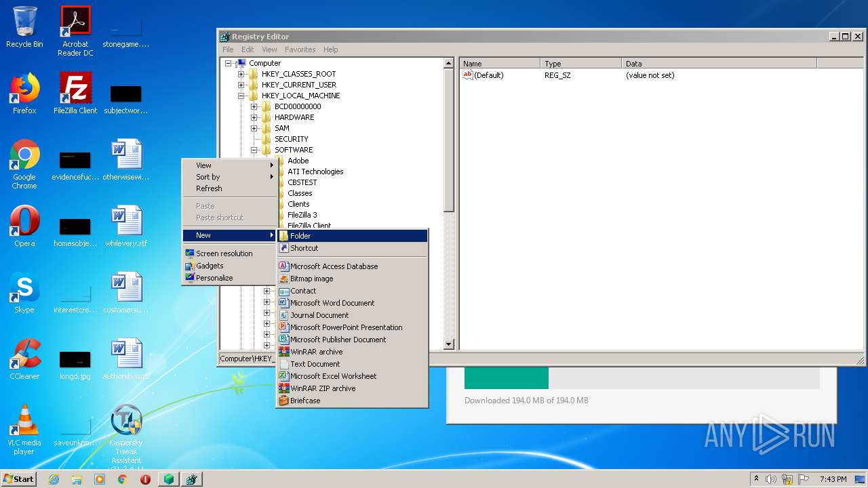Create a new Text Document
868x488 pixels.
click(352, 364)
